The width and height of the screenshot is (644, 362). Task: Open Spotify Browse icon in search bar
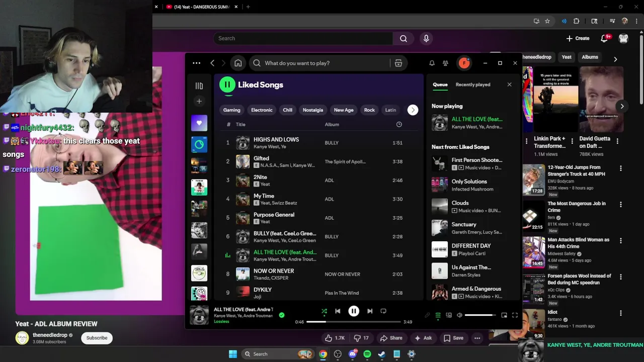pos(398,63)
